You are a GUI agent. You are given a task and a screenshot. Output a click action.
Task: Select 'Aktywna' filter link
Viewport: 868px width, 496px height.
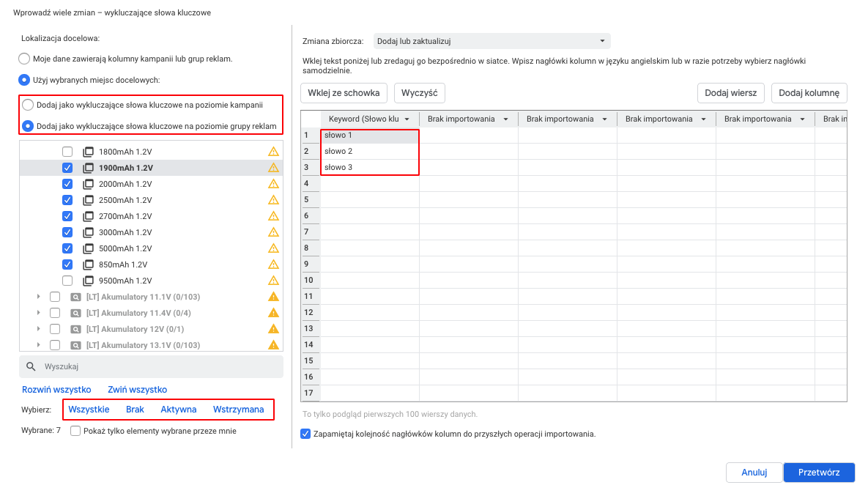coord(178,410)
